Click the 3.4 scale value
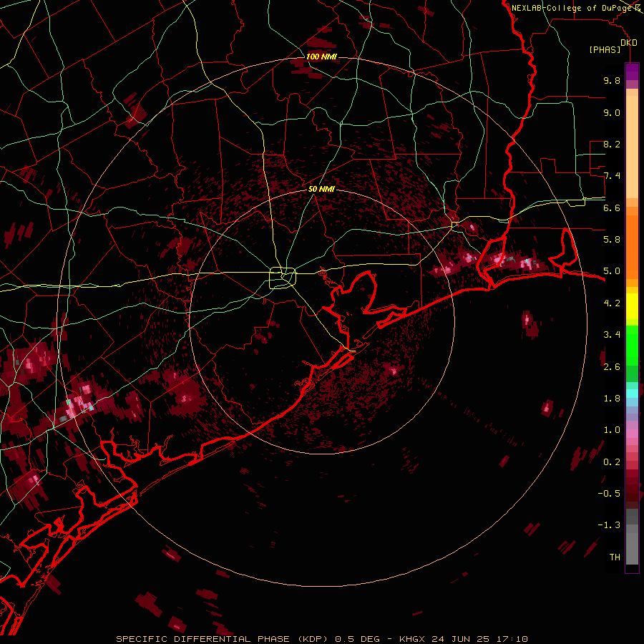This screenshot has height=644, width=644. (x=612, y=335)
